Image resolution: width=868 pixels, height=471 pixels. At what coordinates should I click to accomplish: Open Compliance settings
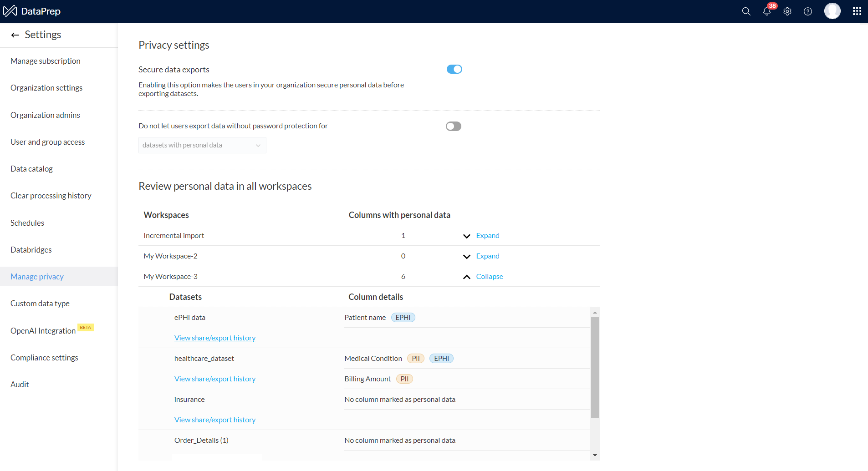click(44, 358)
